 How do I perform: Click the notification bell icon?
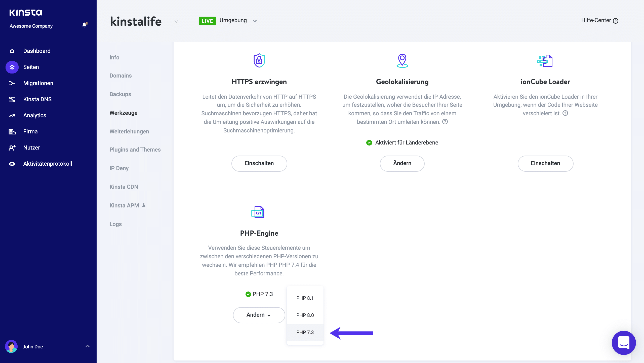[x=85, y=25]
